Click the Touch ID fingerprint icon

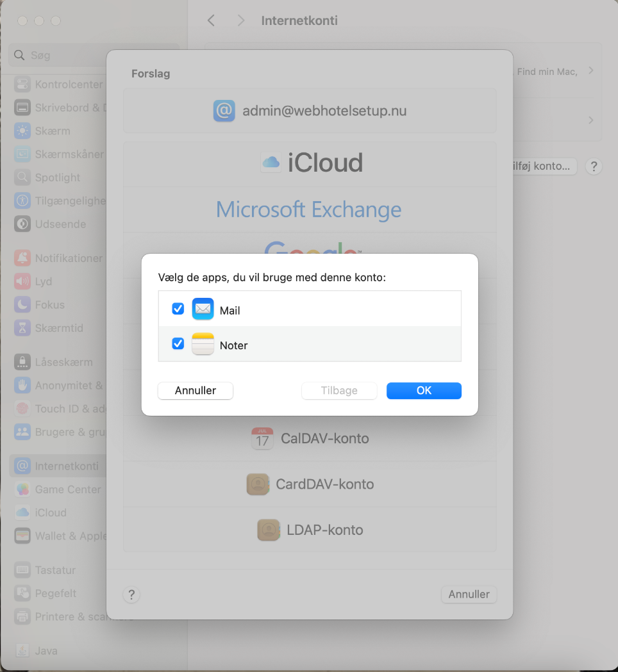click(x=22, y=409)
